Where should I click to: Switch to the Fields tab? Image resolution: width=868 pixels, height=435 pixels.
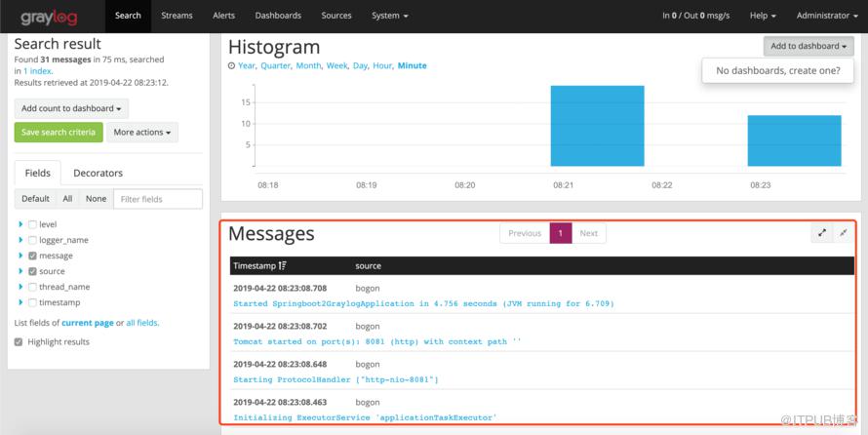[38, 174]
